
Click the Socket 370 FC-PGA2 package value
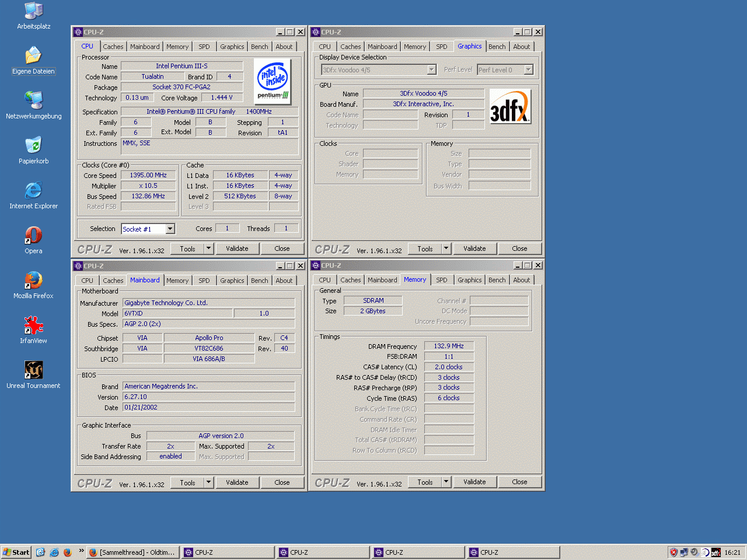(181, 87)
